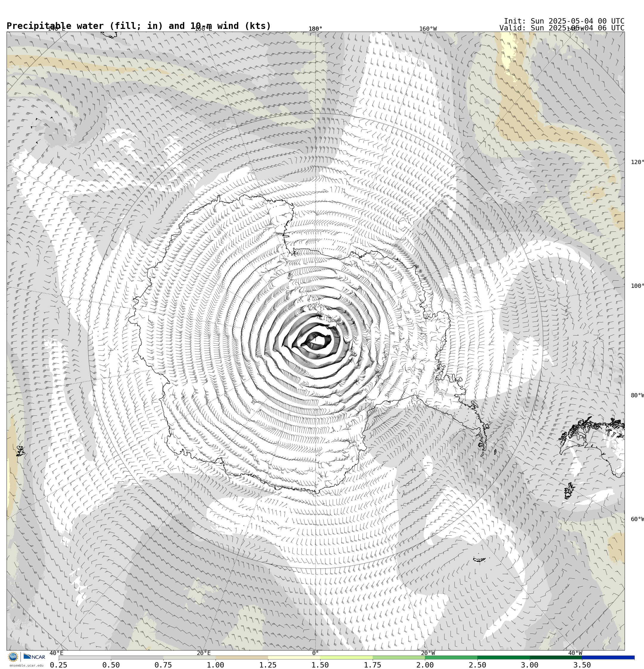This screenshot has width=644, height=669.
Task: Click the 2.00 colorbar tick label
Action: coord(425,665)
